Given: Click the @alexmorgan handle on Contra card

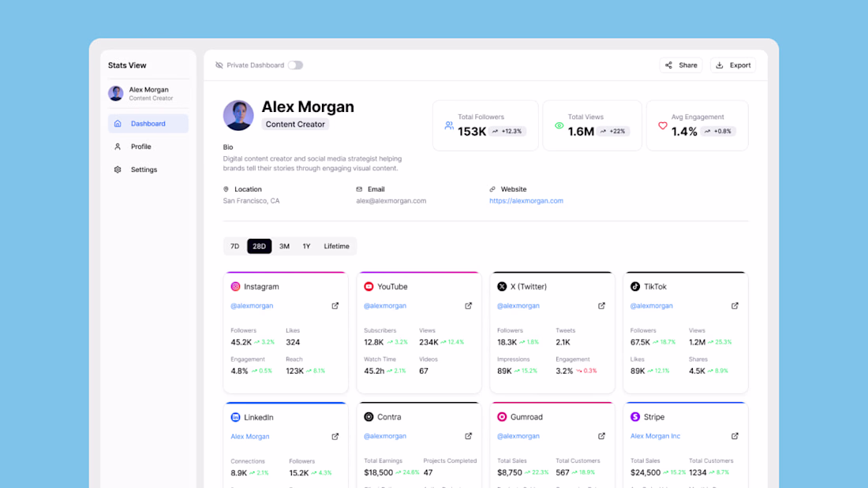Looking at the screenshot, I should coord(385,436).
